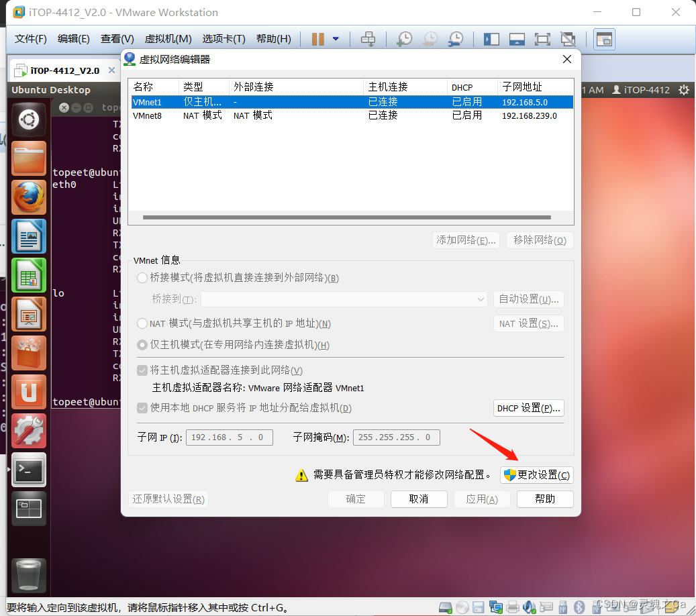This screenshot has height=616, width=696.
Task: Toggle 将主机虚拟适配器连接到此网络 checkbox
Action: point(142,370)
